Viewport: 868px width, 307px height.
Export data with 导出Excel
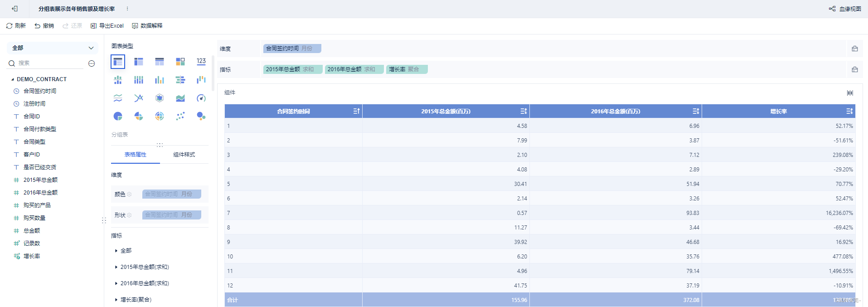click(x=107, y=26)
